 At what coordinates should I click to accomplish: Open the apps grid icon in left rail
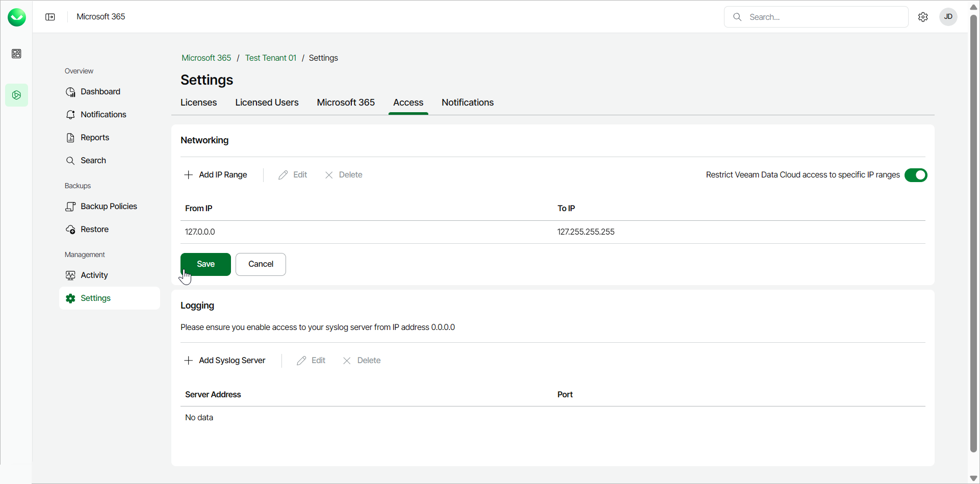[16, 54]
